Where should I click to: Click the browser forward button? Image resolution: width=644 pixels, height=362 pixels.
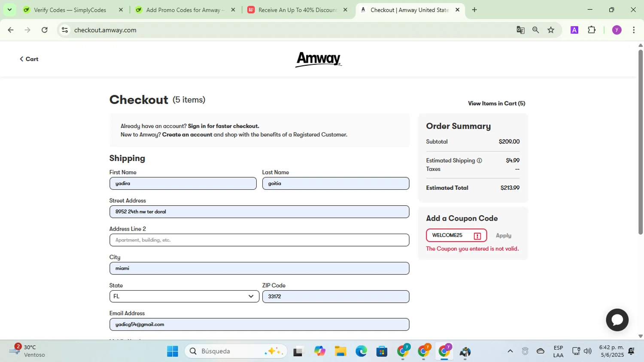point(27,30)
